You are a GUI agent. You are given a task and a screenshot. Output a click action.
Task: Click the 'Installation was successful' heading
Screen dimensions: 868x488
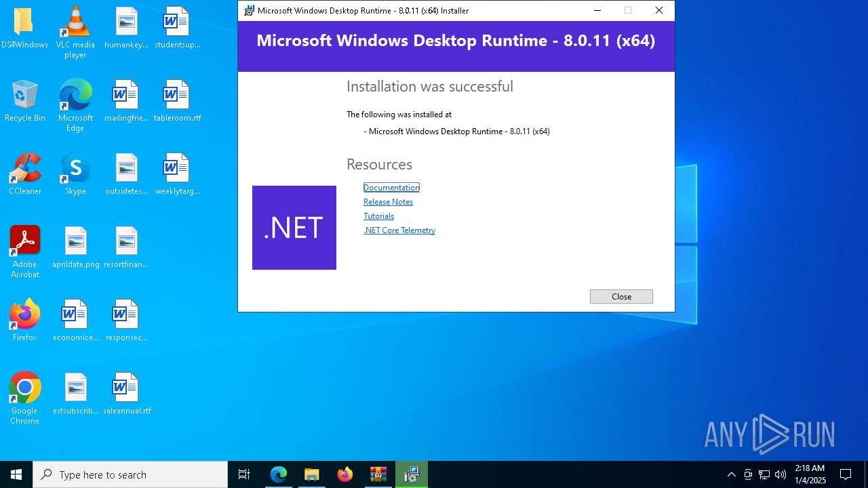tap(430, 87)
